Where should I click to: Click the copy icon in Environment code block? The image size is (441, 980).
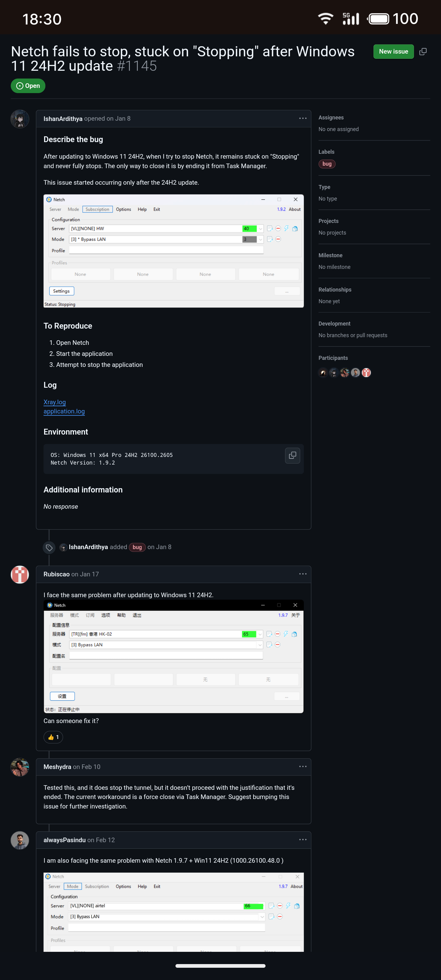tap(292, 455)
